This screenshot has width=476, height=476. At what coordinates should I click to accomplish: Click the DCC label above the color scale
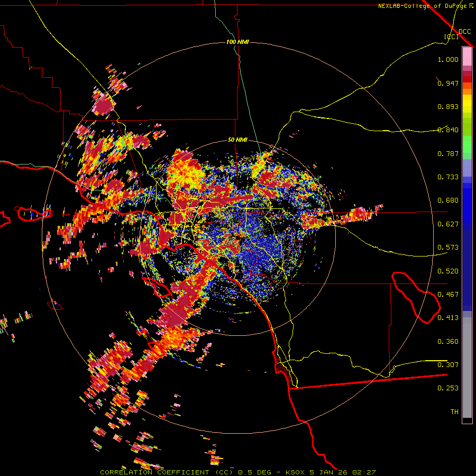(464, 32)
